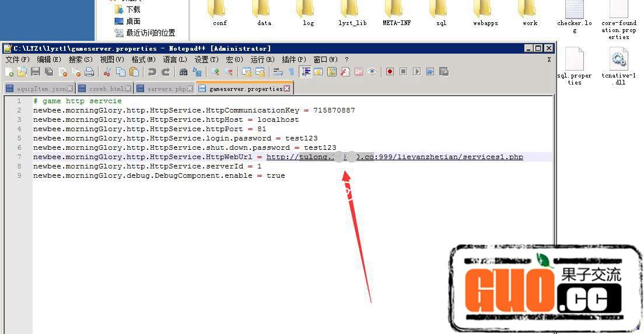Close the gameserver.properties tab
Screen dimensions: 644x334
coord(287,89)
